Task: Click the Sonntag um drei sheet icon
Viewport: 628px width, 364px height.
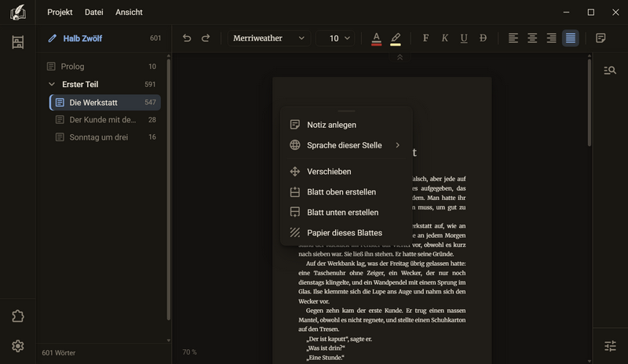Action: click(60, 137)
